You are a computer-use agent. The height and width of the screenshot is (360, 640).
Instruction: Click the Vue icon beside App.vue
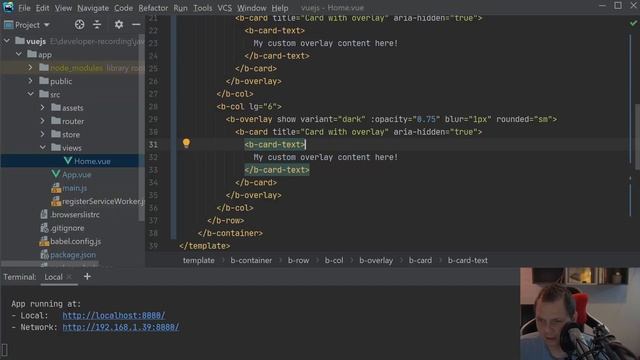coord(56,174)
